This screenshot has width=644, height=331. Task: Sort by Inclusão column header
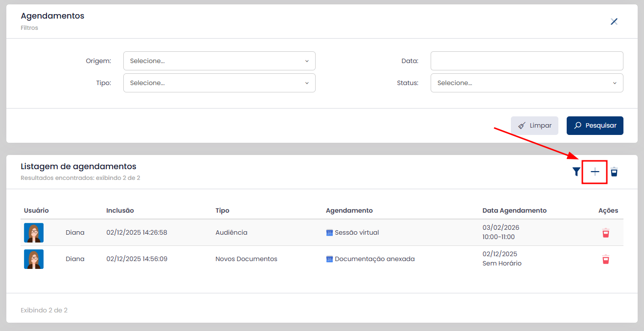(x=120, y=211)
